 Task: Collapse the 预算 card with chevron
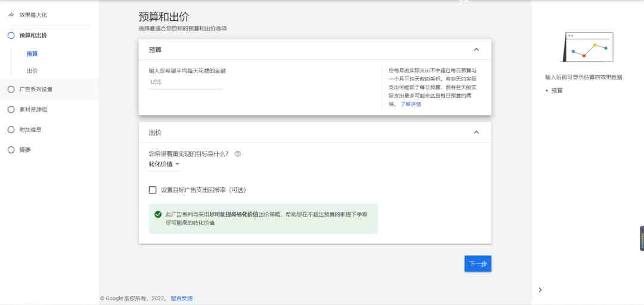coord(476,50)
